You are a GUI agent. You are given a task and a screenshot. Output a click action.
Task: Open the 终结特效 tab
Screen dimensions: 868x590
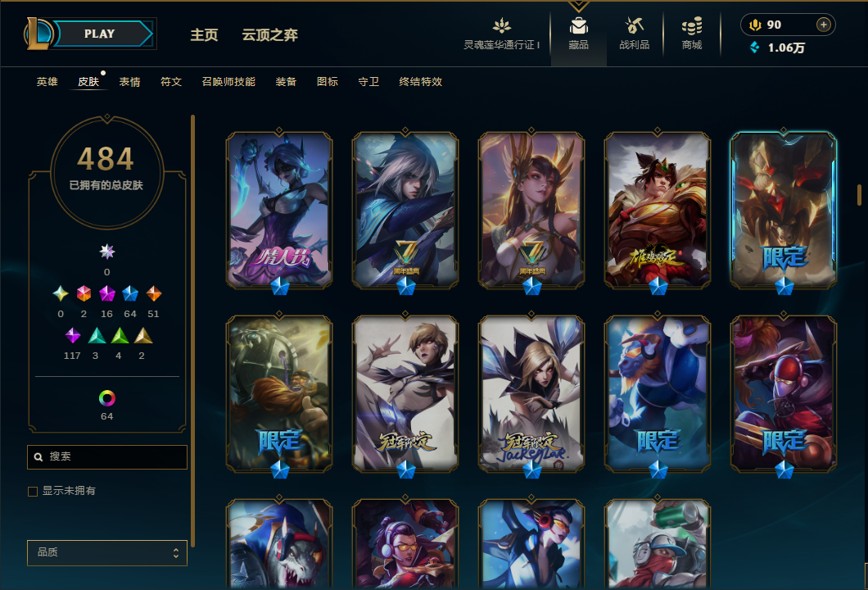(x=420, y=82)
